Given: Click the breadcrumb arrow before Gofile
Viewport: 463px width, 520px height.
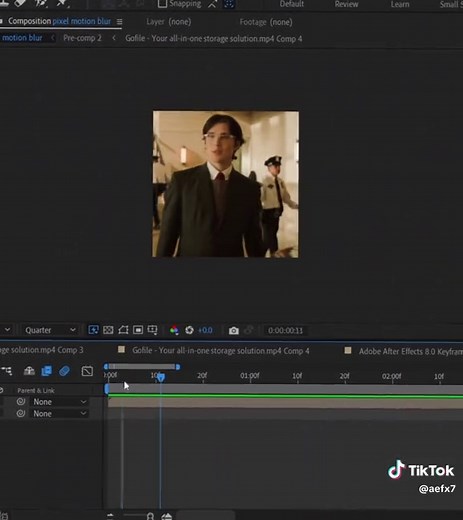Looking at the screenshot, I should tap(114, 38).
